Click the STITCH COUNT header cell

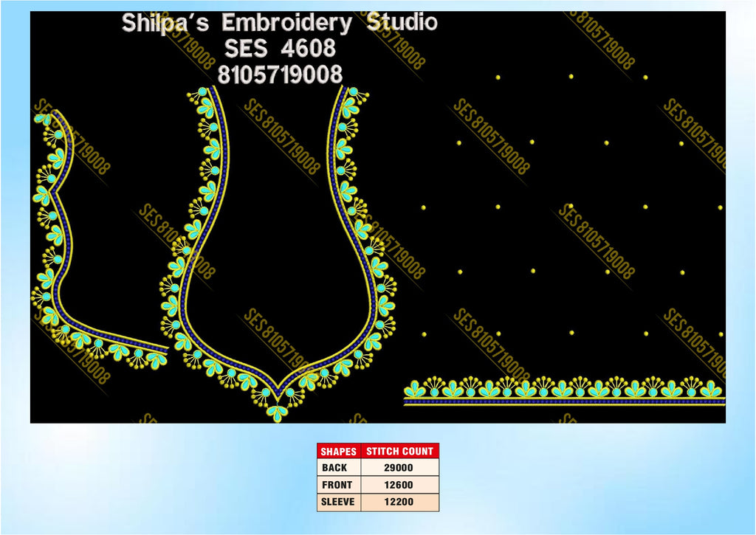coord(399,451)
